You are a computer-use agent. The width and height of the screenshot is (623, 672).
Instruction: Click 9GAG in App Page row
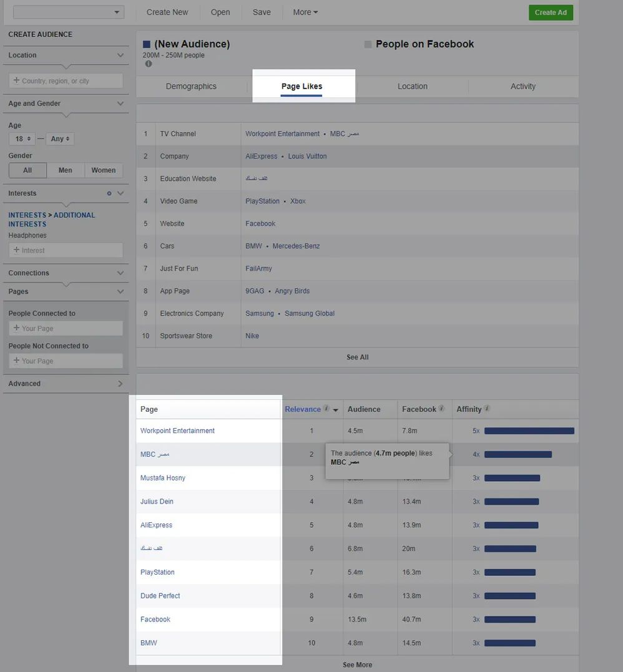tap(255, 291)
